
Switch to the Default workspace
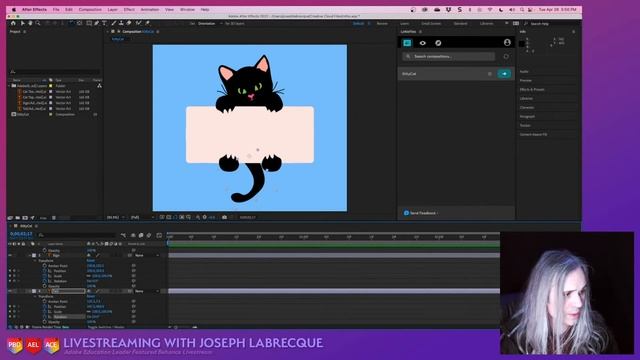click(x=358, y=23)
